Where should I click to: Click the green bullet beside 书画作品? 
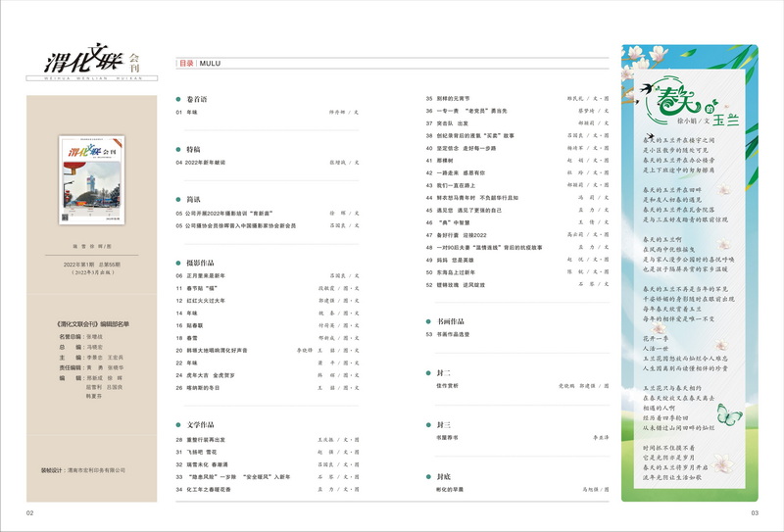pos(429,320)
